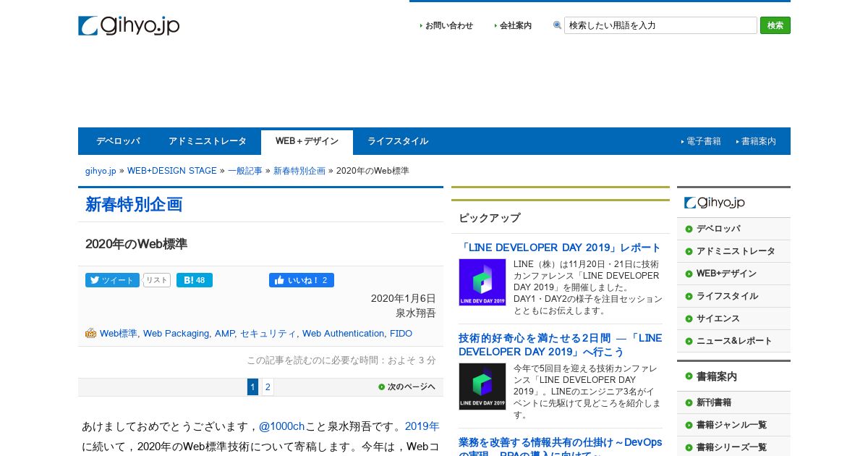The image size is (868, 456).
Task: Click the date 2020年1月6日
Action: pyautogui.click(x=404, y=298)
